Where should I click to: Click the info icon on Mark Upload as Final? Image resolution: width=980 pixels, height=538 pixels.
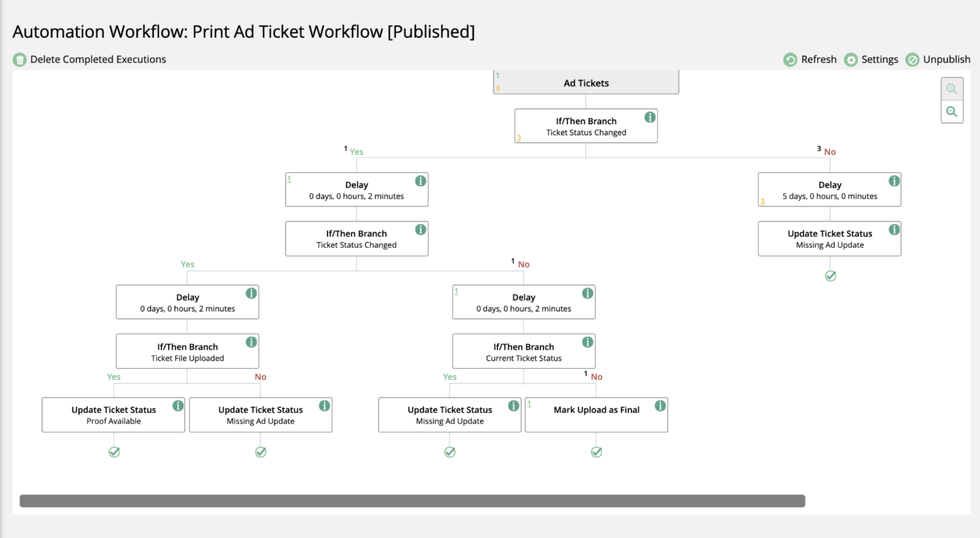(x=660, y=405)
